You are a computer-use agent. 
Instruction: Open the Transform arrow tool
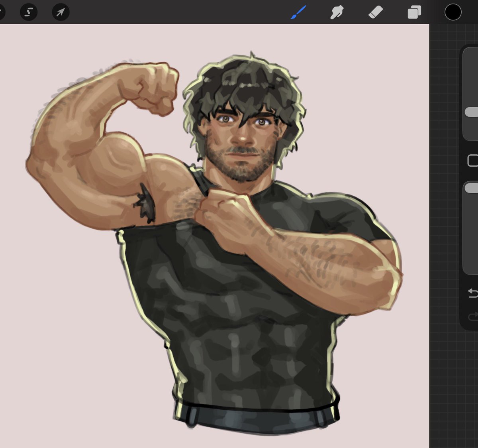pos(61,12)
